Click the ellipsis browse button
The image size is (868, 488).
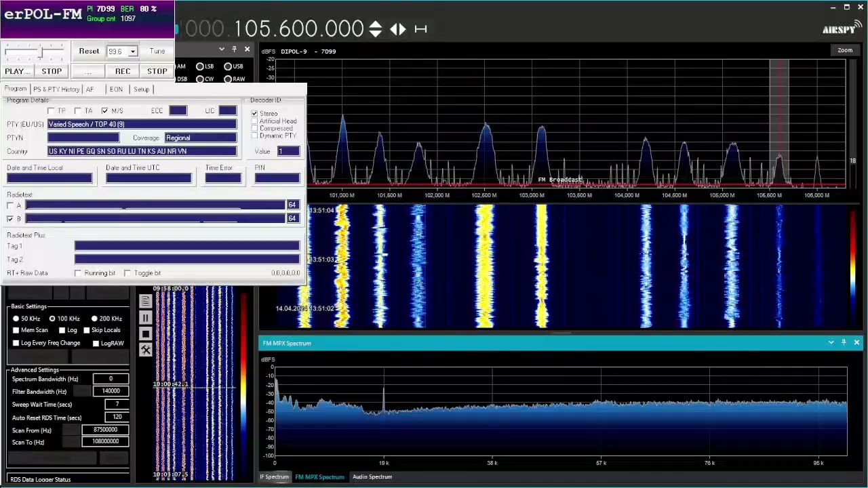point(87,71)
